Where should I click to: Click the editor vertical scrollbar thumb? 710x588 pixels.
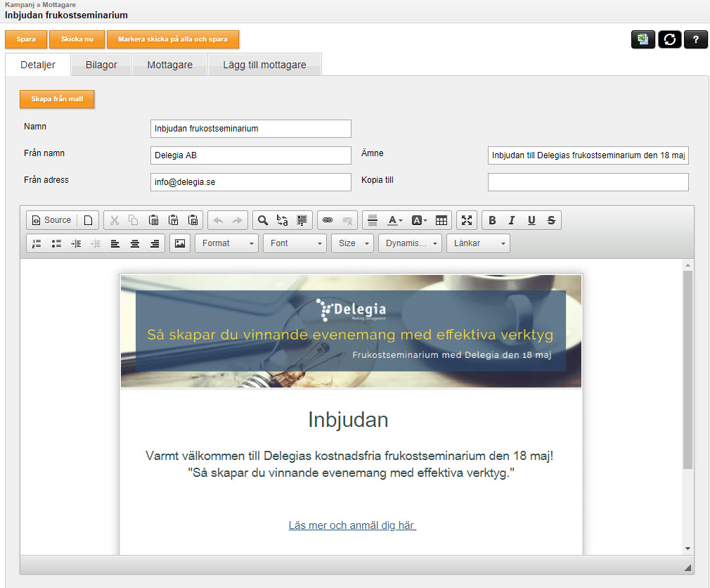coord(688,370)
